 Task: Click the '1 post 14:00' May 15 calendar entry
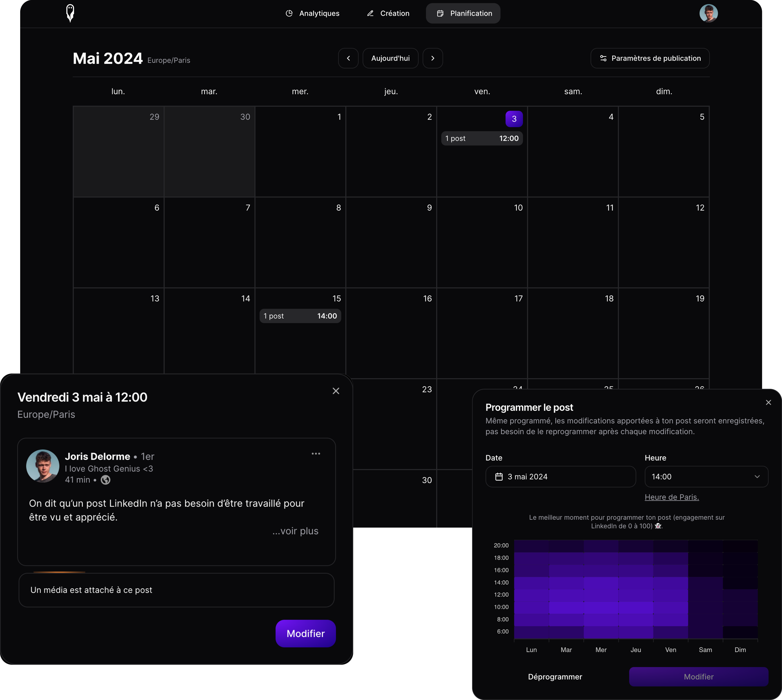299,316
